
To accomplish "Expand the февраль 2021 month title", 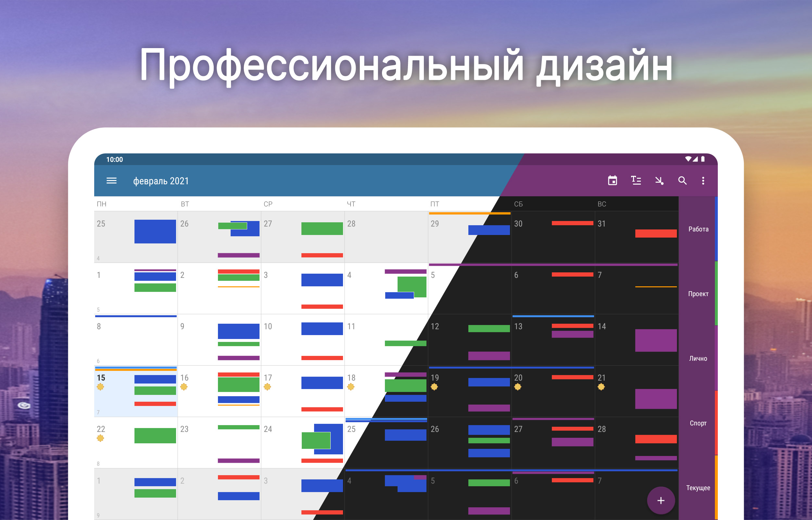I will pos(161,181).
